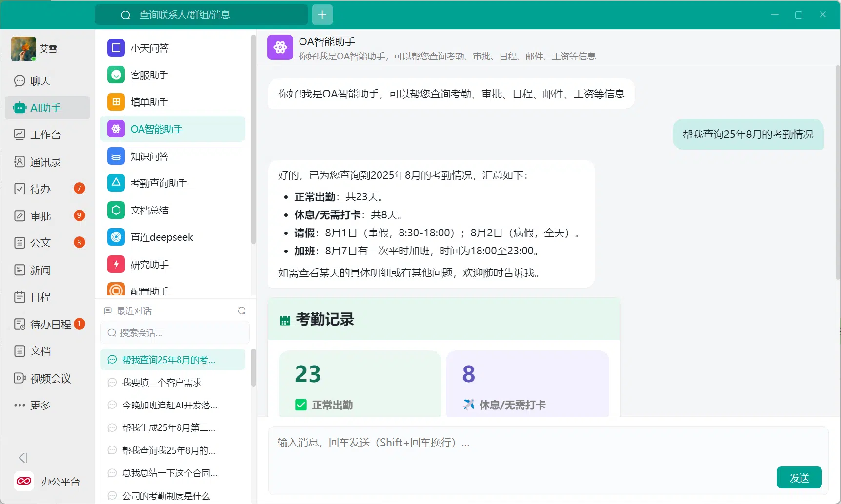Open conversation 今晚加班追赶AI开发落...
Viewport: 841px width, 504px height.
tap(173, 405)
